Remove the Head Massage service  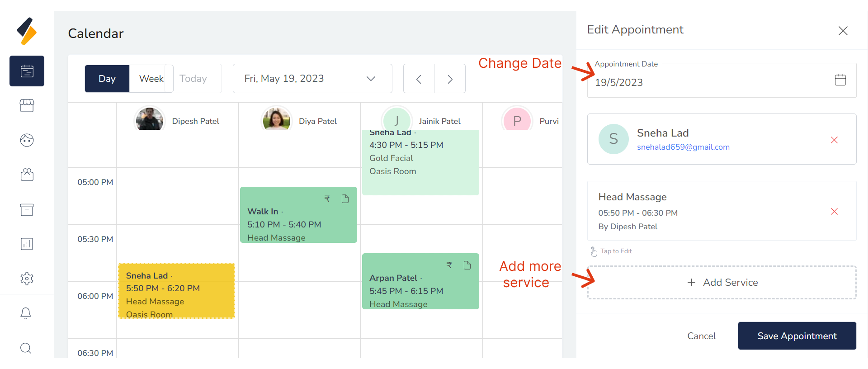pyautogui.click(x=834, y=212)
